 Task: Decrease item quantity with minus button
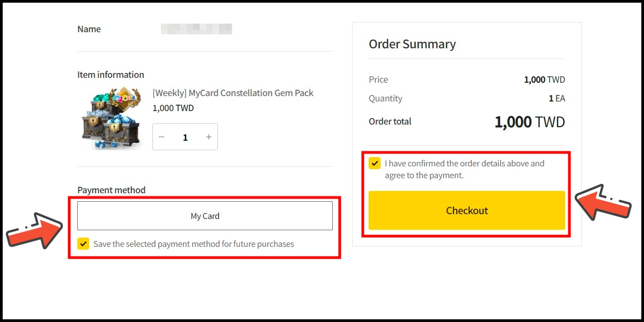pyautogui.click(x=162, y=137)
